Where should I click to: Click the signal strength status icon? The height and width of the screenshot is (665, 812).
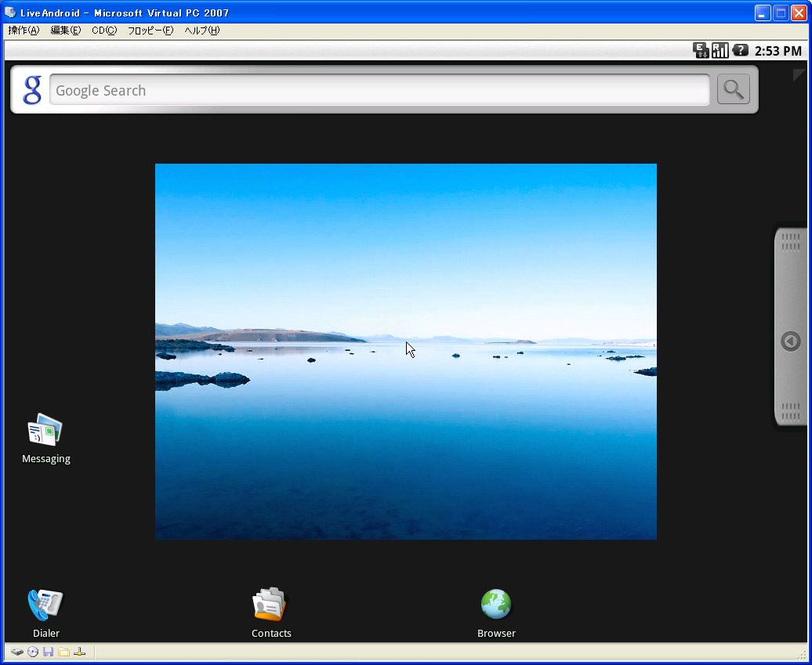pos(720,50)
